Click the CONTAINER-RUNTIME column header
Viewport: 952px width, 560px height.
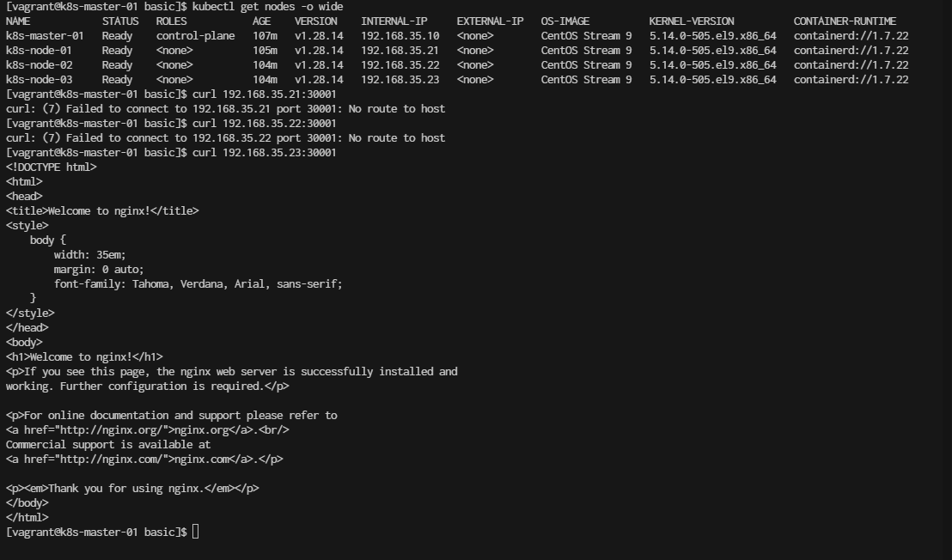click(x=845, y=21)
